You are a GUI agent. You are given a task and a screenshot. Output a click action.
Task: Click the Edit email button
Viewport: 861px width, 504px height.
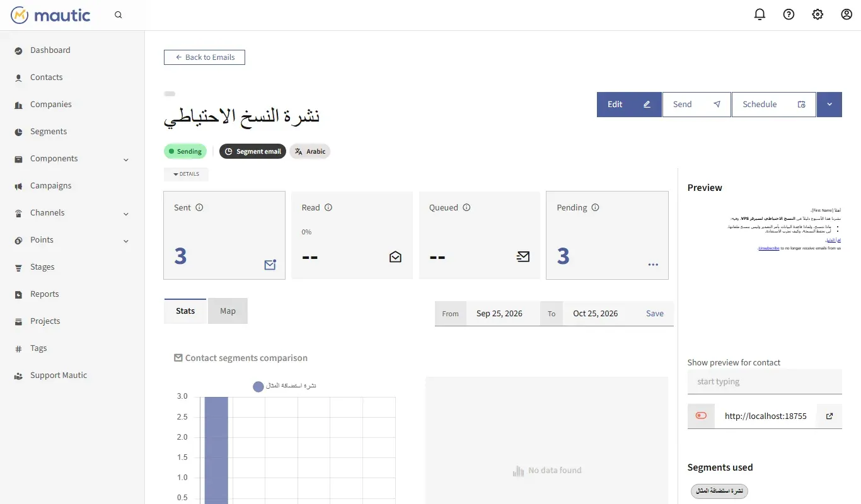tap(629, 105)
